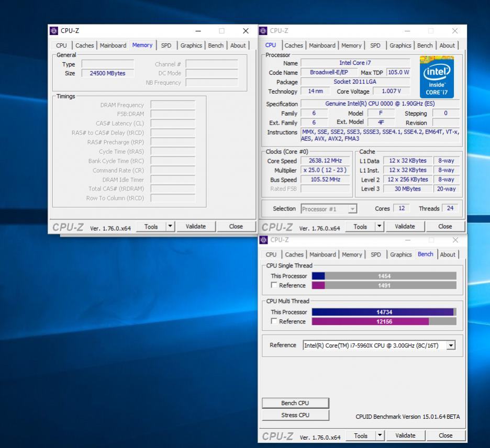
Task: Click Threads value 24
Action: pos(450,208)
